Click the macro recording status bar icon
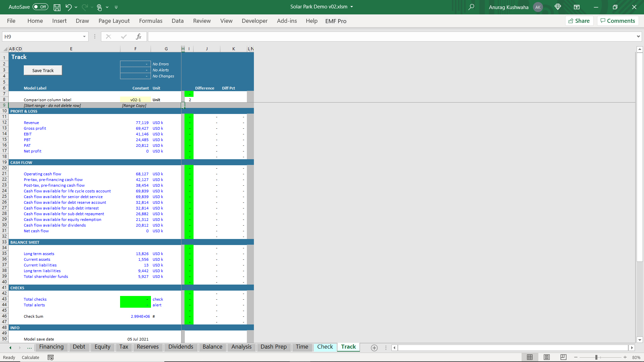This screenshot has width=644, height=362. (51, 357)
